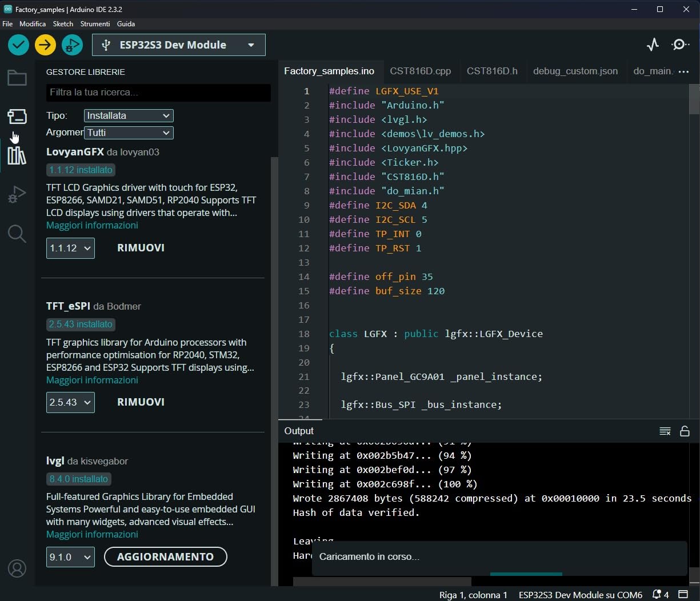Open the Argomento dropdown set to Tutti

pos(129,133)
